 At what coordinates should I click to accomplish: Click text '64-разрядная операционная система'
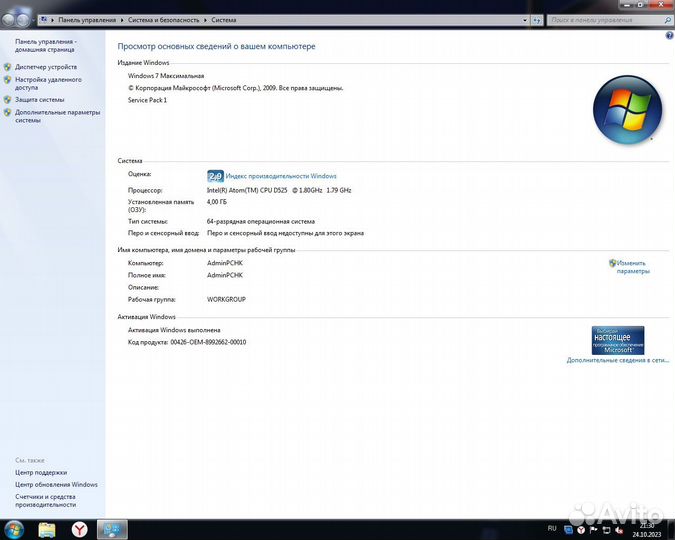click(x=261, y=221)
